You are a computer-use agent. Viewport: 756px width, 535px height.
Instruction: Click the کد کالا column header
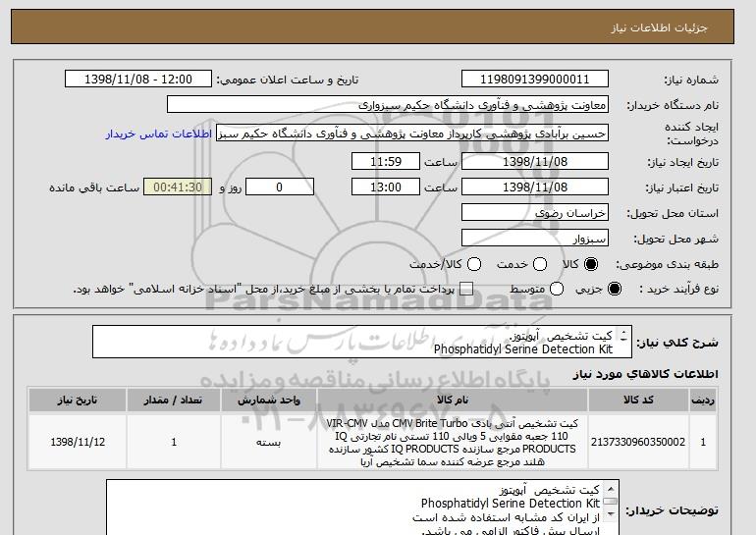pyautogui.click(x=638, y=401)
